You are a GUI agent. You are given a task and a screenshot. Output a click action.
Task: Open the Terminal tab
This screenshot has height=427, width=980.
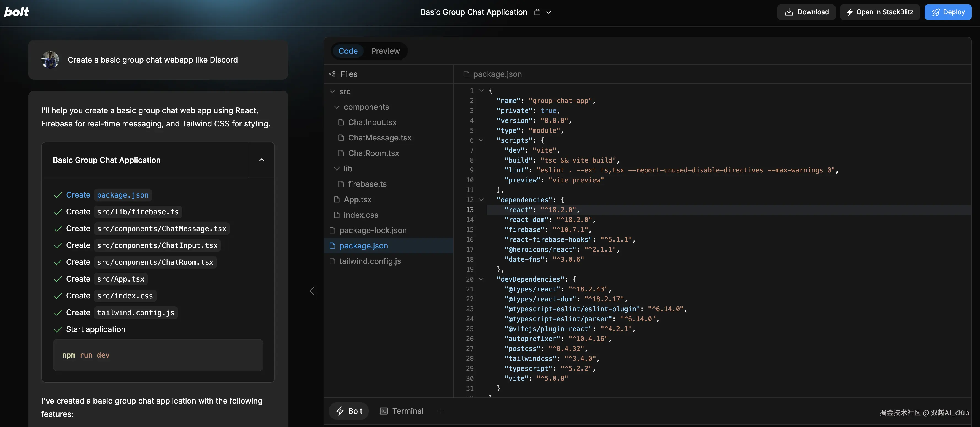pos(401,411)
